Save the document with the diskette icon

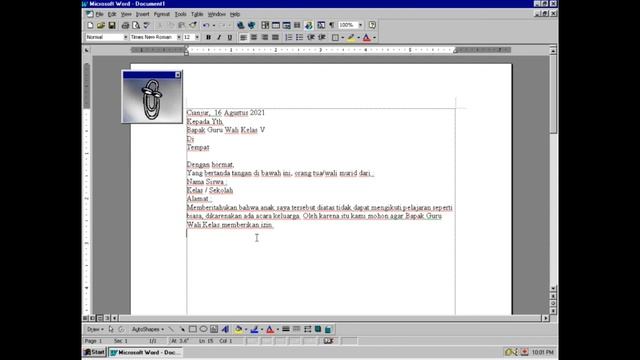pyautogui.click(x=111, y=25)
